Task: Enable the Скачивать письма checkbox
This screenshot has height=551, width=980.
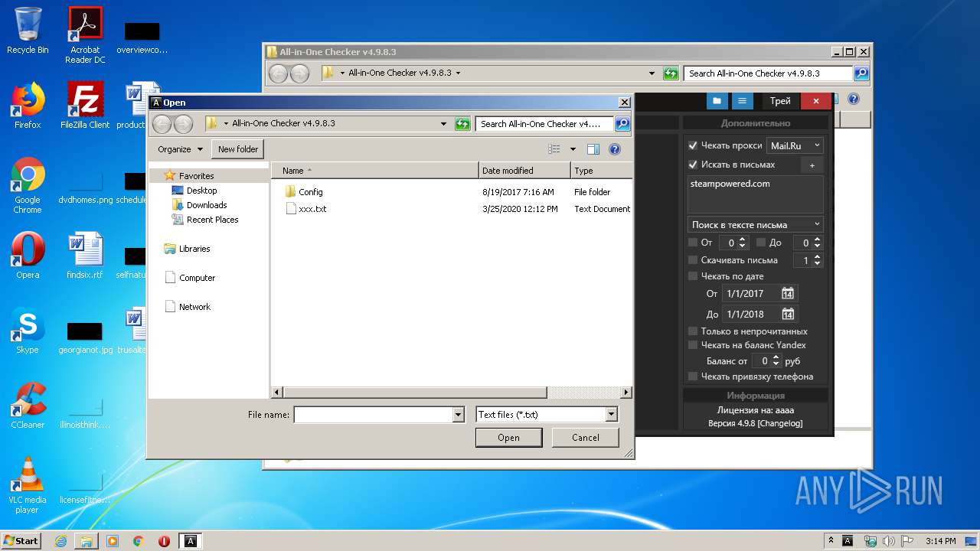Action: coord(693,260)
